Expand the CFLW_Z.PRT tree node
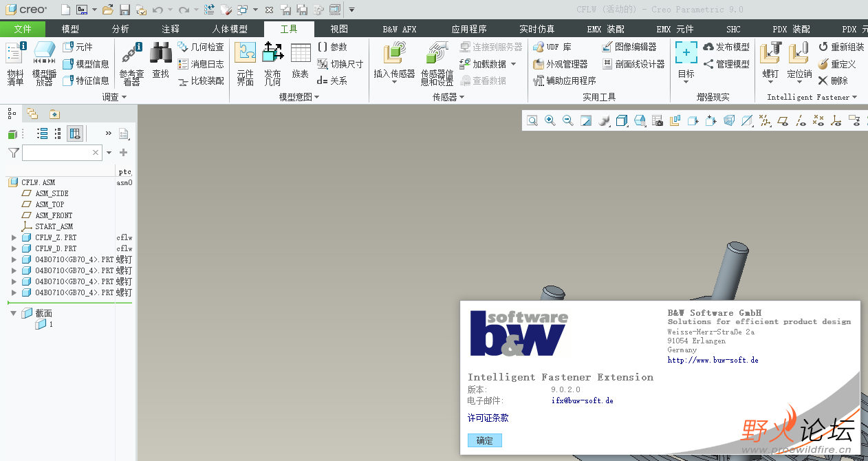The height and width of the screenshot is (461, 868). click(14, 237)
